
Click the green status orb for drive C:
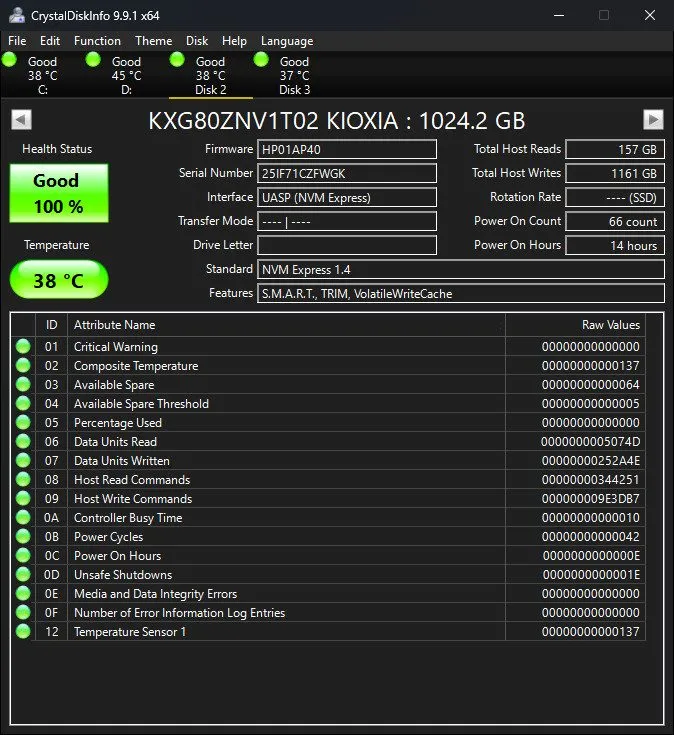pos(9,60)
